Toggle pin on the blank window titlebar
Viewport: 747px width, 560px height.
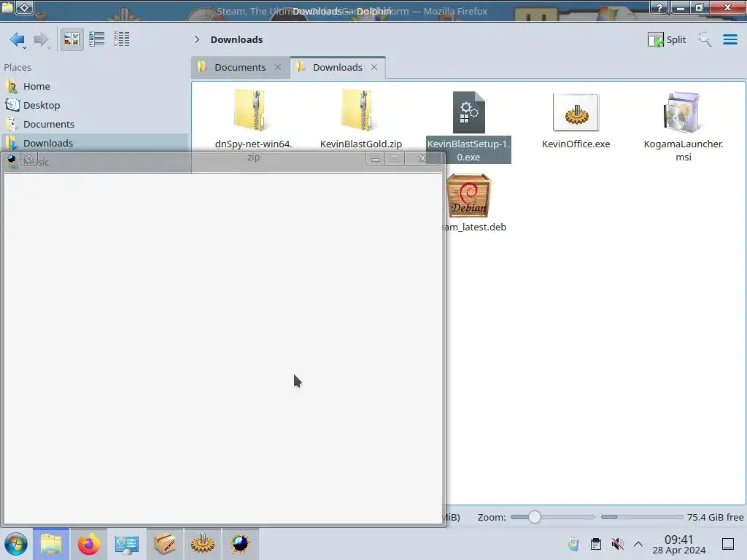coord(28,159)
